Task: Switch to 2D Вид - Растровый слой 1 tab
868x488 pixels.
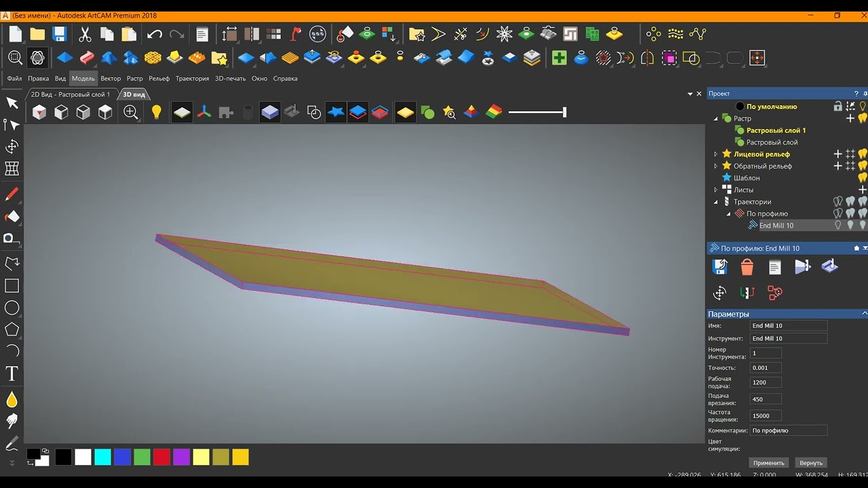Action: (x=71, y=95)
